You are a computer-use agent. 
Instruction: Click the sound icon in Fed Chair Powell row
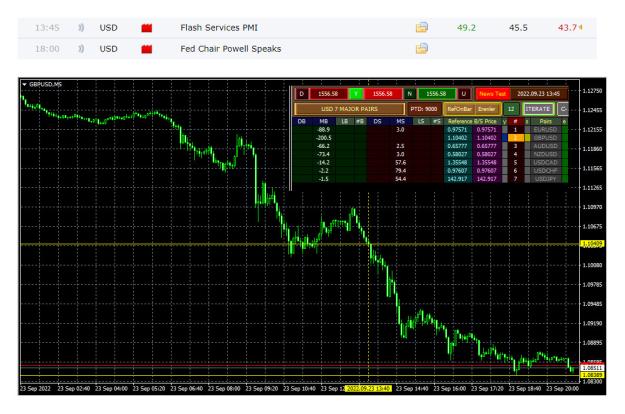coord(81,49)
